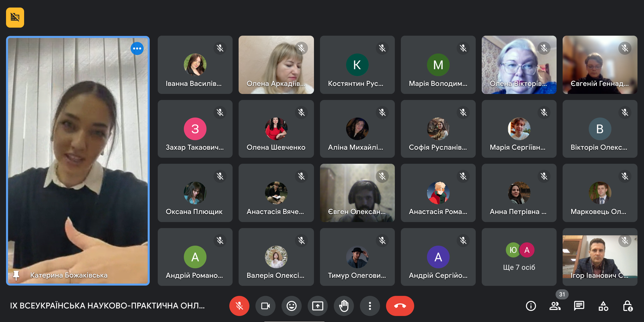Click the yellow icon in the top-left corner

coord(15,17)
